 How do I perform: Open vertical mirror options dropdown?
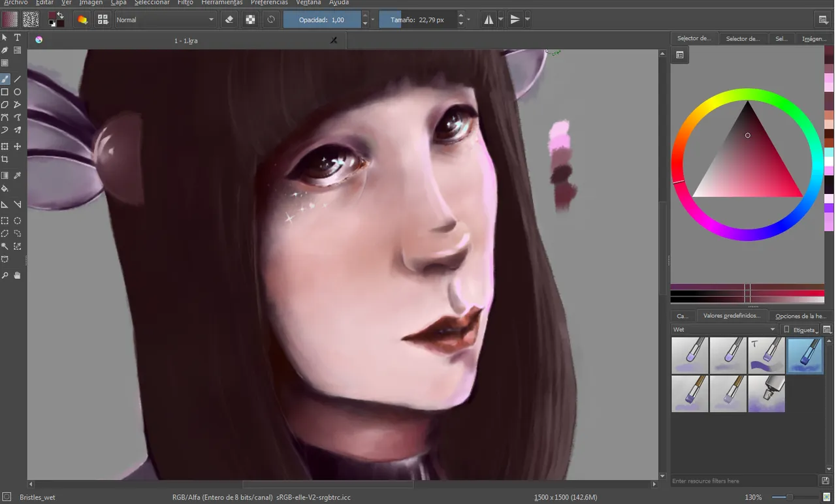[x=527, y=20]
